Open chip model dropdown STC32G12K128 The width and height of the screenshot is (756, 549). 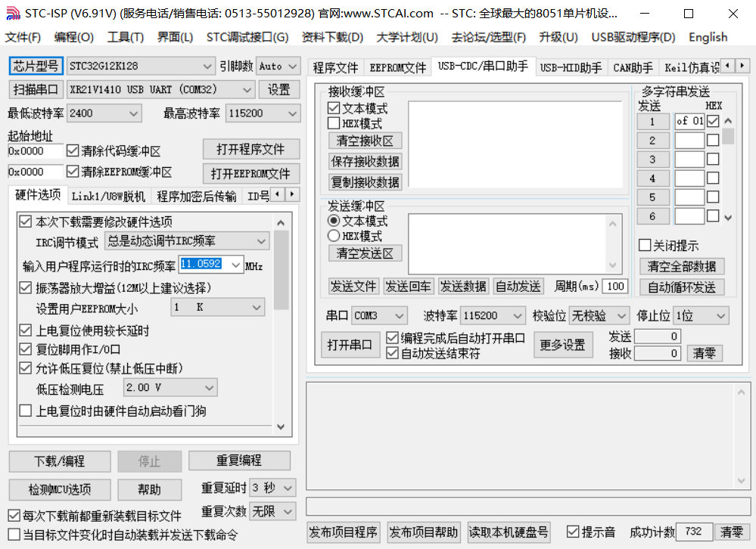[140, 66]
